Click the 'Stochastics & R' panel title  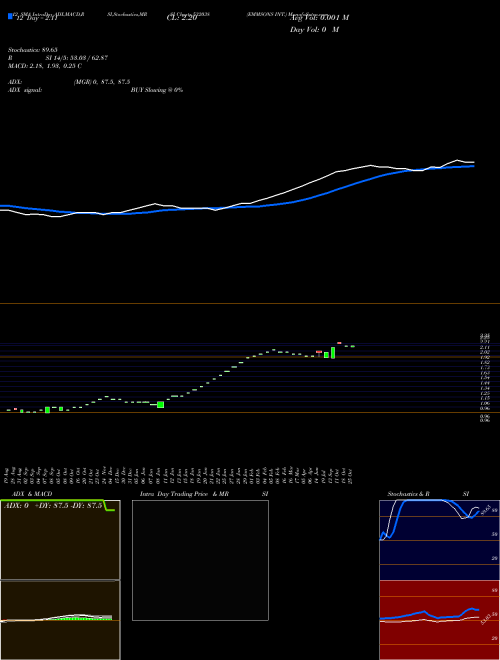(408, 494)
